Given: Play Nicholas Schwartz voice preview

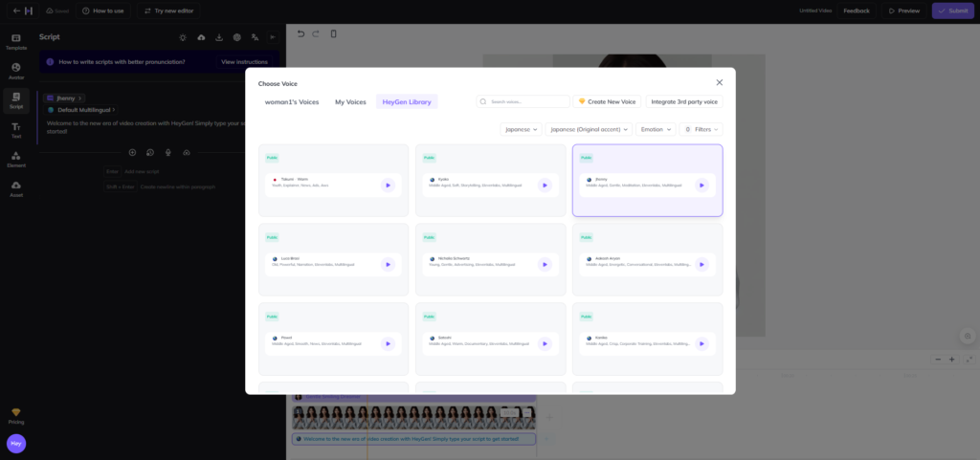Looking at the screenshot, I should [545, 265].
